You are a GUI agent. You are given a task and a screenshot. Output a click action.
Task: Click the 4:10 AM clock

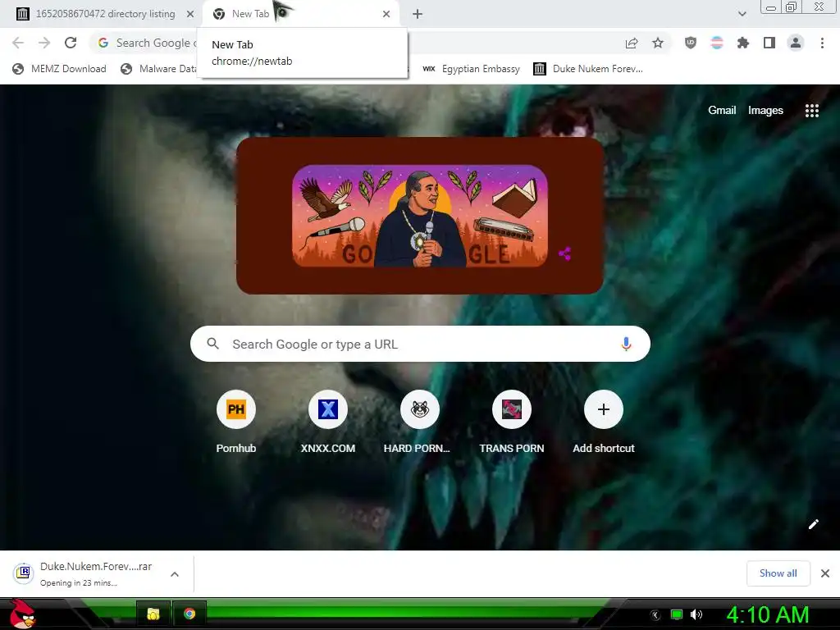[767, 614]
